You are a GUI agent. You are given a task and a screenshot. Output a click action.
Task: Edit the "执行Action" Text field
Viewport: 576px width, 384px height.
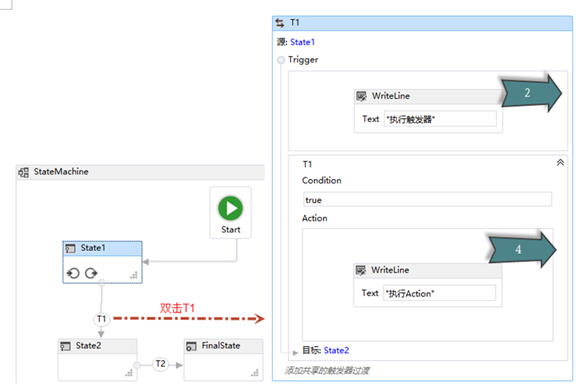(x=439, y=293)
